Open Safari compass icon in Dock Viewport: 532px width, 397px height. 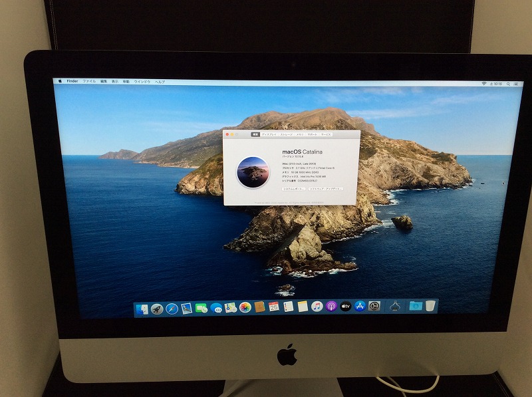click(x=172, y=309)
